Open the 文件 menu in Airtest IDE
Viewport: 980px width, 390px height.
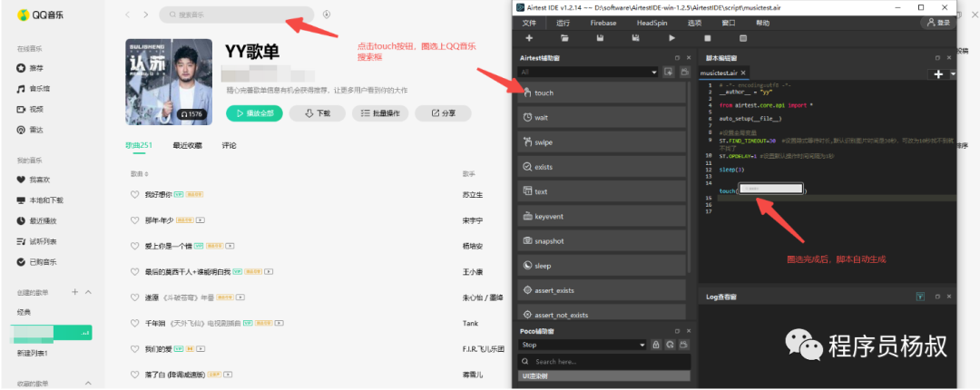coord(529,23)
